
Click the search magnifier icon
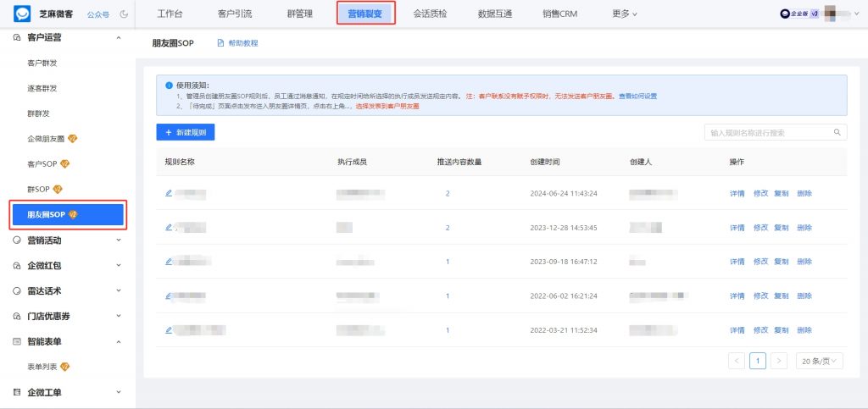click(837, 133)
